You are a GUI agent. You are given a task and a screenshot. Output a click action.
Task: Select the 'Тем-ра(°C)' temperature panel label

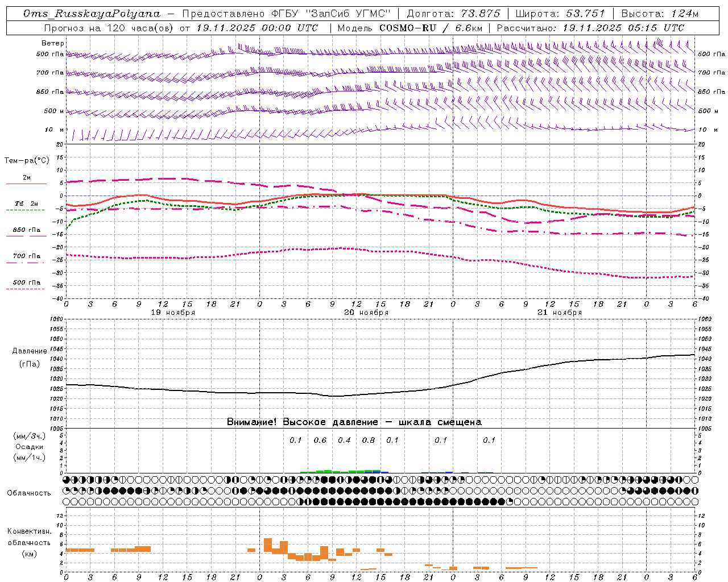[27, 161]
